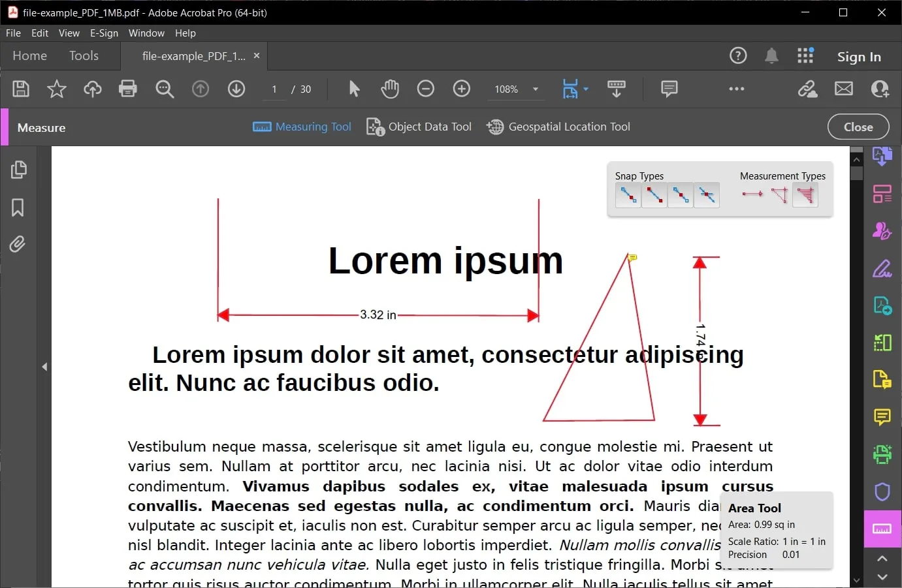Expand the fit page options arrow
Image resolution: width=902 pixels, height=588 pixels.
[586, 89]
